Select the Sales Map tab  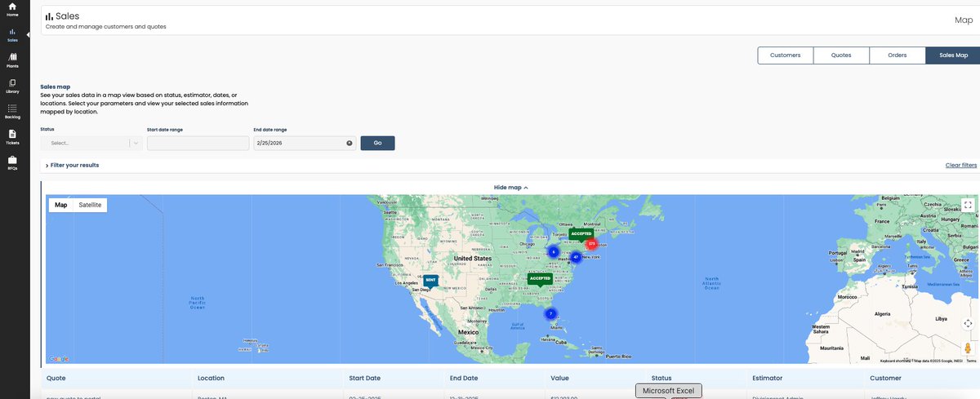point(953,55)
